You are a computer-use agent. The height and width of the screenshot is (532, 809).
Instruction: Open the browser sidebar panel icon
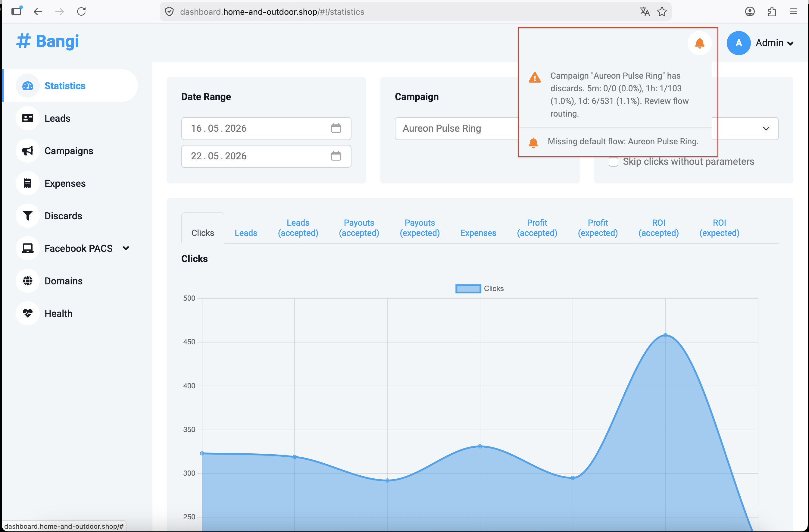[16, 11]
